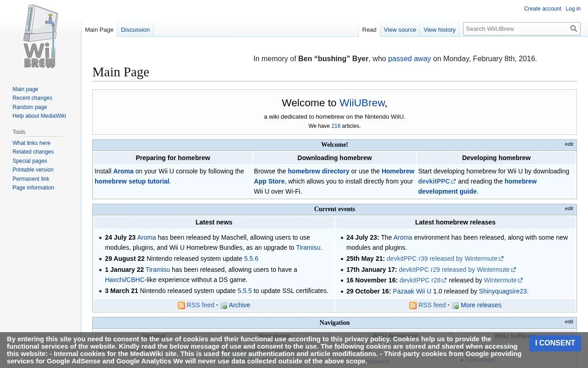Open the View history tab

(x=440, y=29)
